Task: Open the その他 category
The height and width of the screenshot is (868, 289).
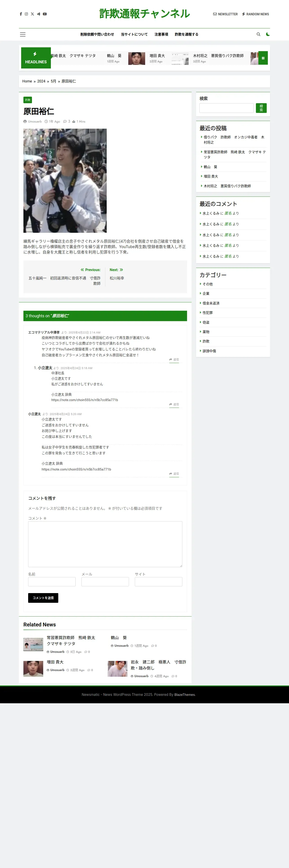Action: click(208, 284)
